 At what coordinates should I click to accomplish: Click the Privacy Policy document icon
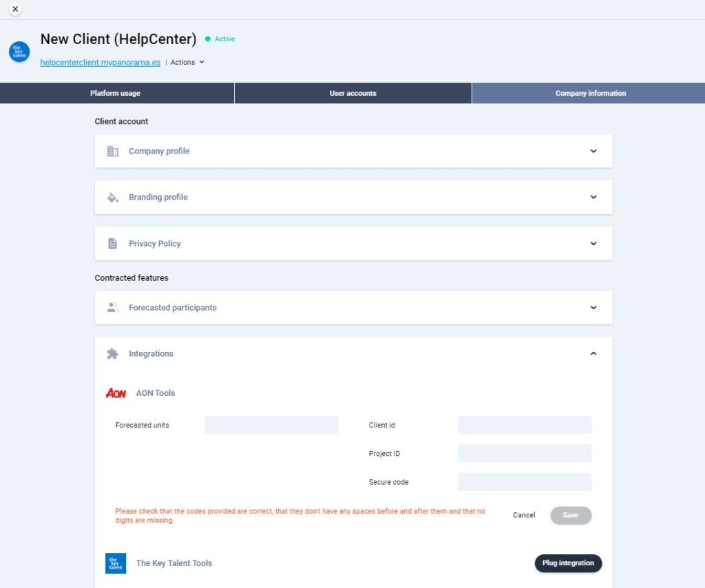tap(113, 244)
